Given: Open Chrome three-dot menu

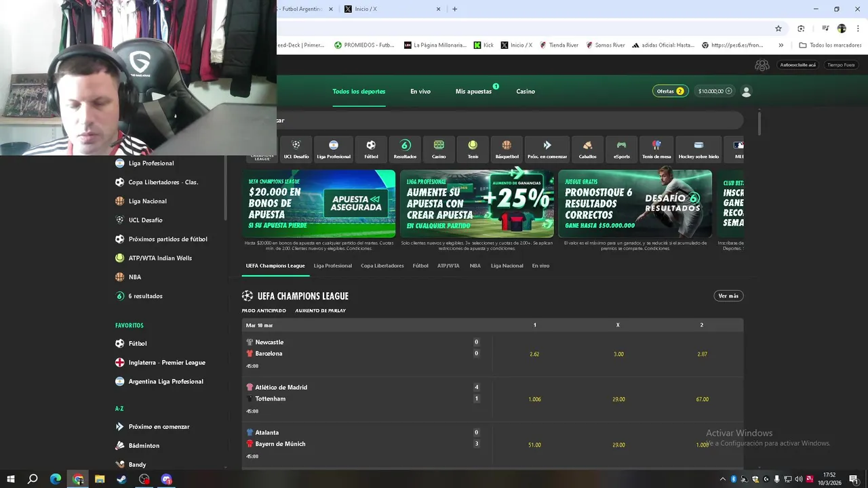Looking at the screenshot, I should 858,28.
